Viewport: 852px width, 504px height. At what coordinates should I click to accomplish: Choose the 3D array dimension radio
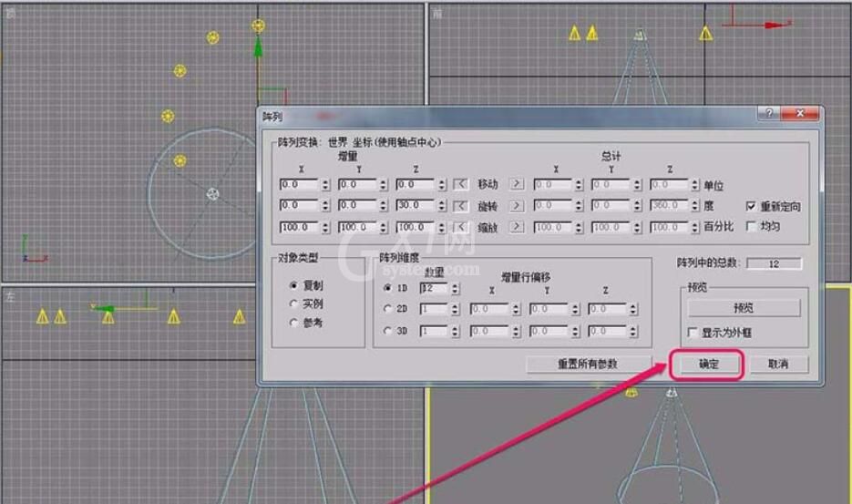pyautogui.click(x=387, y=331)
